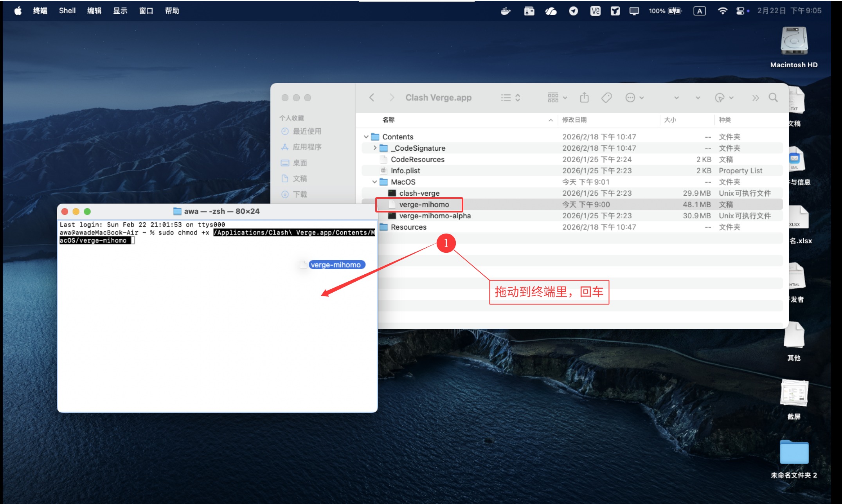Select the verge-mihomo file in Finder list
The width and height of the screenshot is (842, 504).
(572, 204)
